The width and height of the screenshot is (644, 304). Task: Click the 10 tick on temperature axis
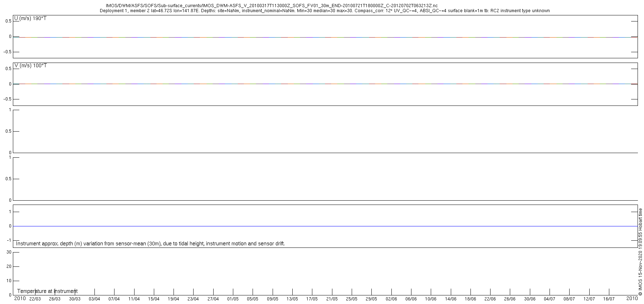(x=9, y=281)
